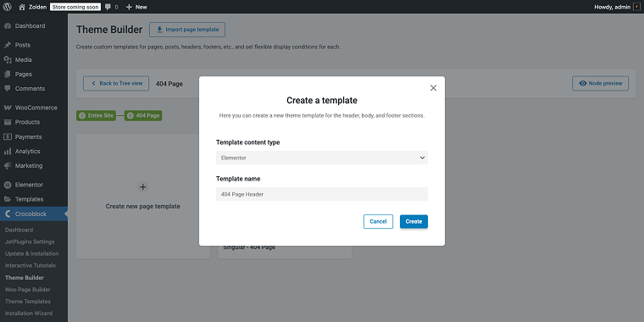Click the Marketing megaphone icon

coord(8,166)
